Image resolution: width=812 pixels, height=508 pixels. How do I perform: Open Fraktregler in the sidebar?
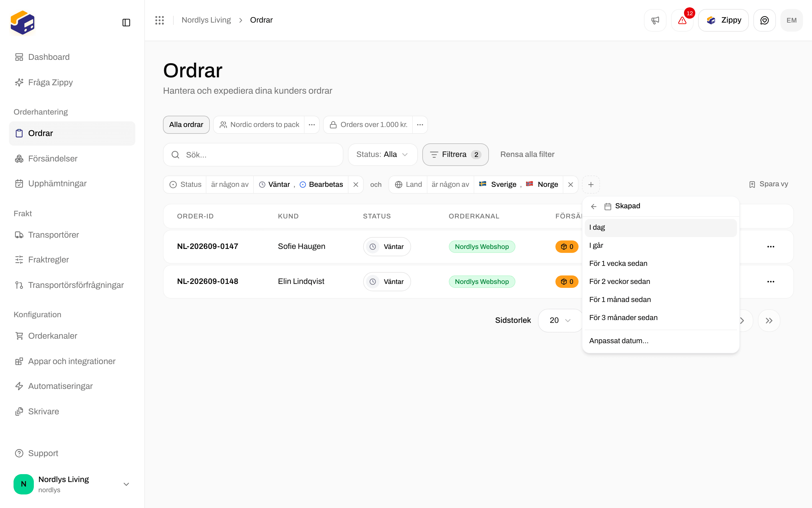click(x=72, y=260)
